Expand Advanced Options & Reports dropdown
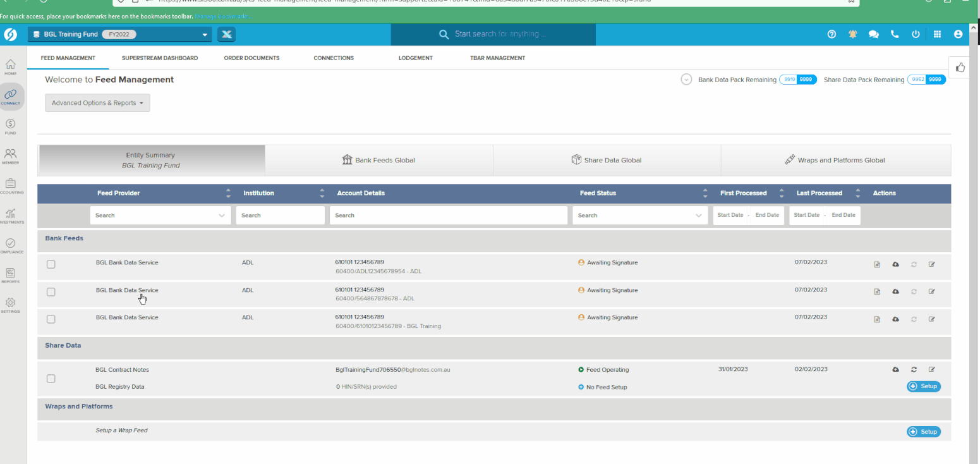 (97, 103)
